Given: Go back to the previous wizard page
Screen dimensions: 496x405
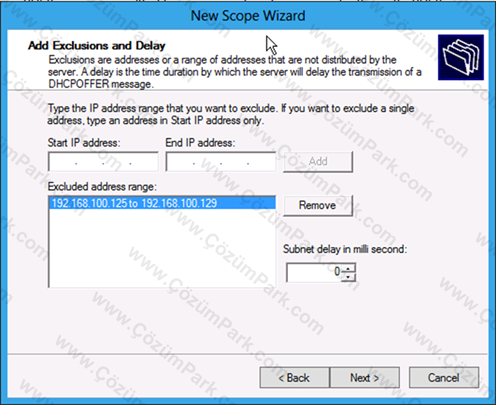Looking at the screenshot, I should point(295,378).
